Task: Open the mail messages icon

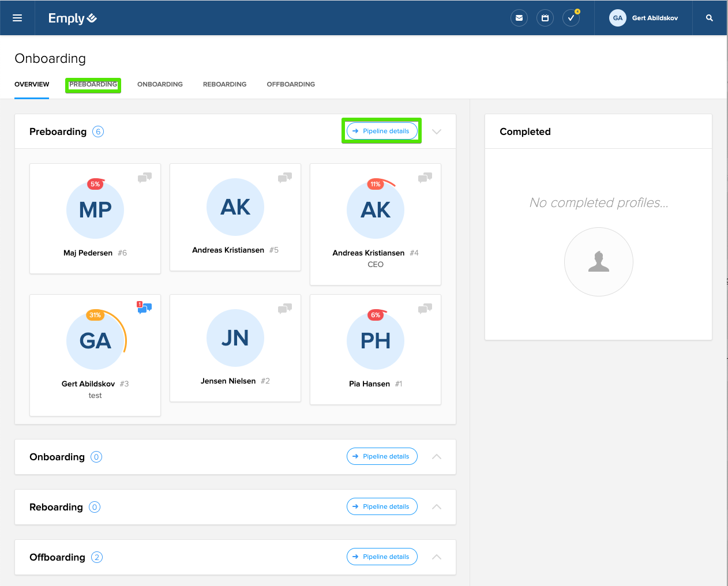Action: (x=519, y=18)
